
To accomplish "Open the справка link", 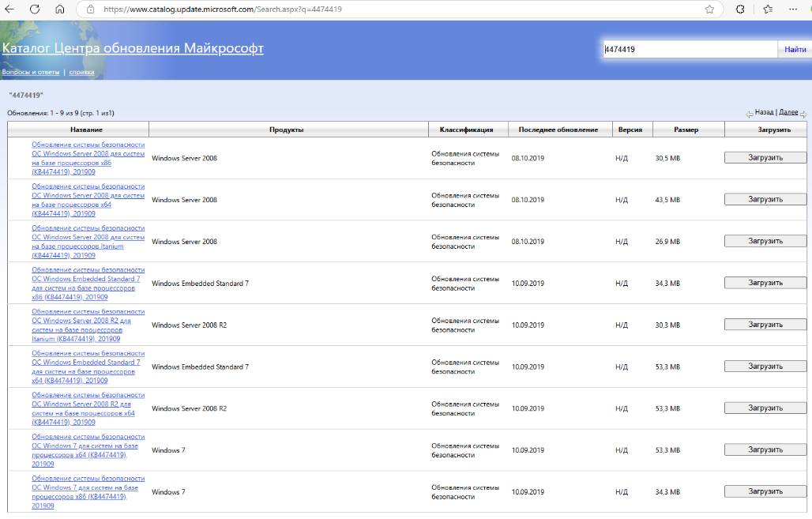I will 82,72.
